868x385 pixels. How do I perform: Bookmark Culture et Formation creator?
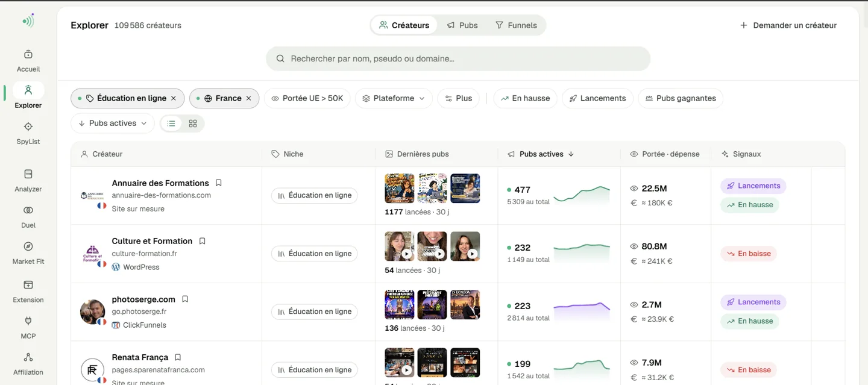click(203, 241)
